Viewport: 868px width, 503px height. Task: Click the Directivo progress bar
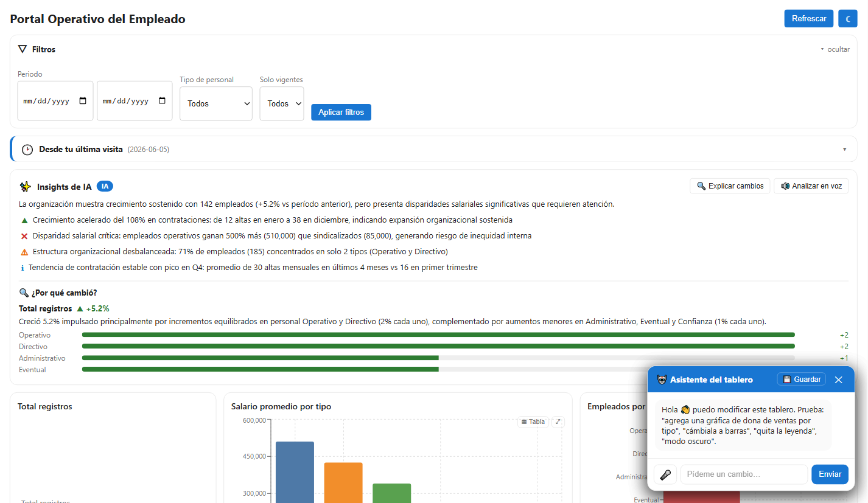click(438, 346)
